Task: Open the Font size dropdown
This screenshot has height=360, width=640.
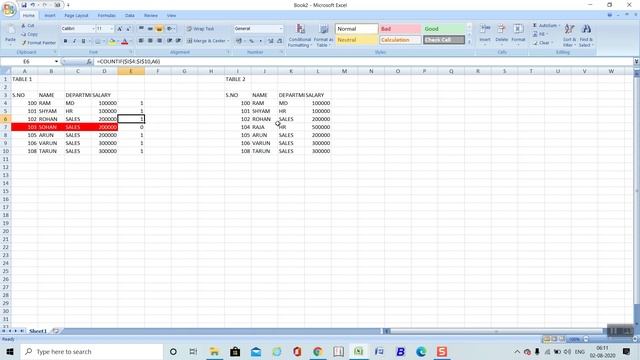Action: click(111, 29)
